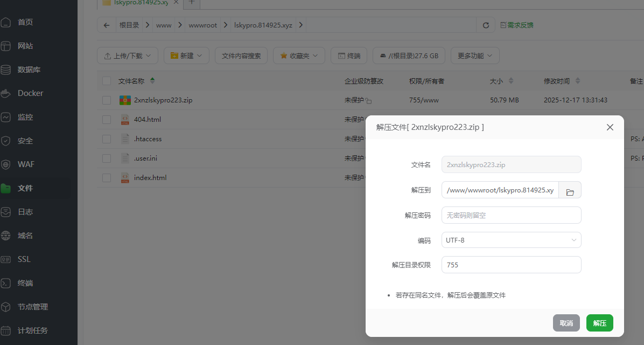Viewport: 644px width, 345px height.
Task: Click inside the 解压密码 password field
Action: 510,215
